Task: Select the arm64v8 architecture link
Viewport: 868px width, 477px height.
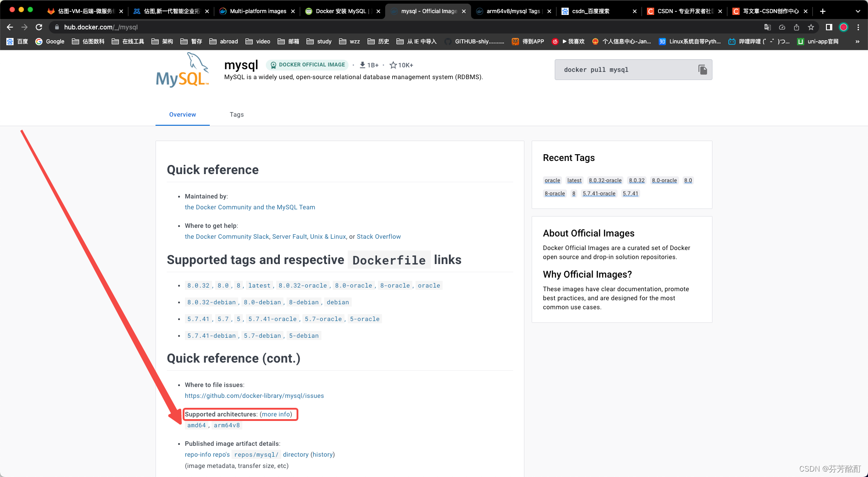Action: coord(227,425)
